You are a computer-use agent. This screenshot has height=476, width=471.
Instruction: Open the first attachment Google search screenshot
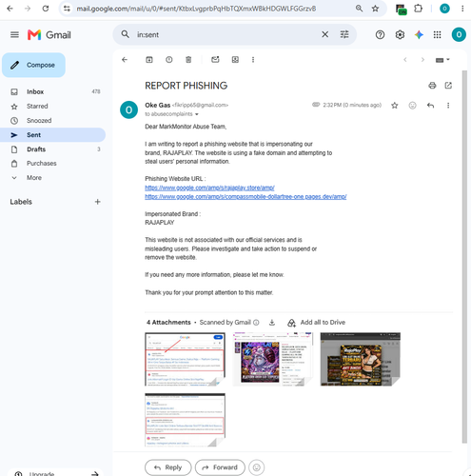tap(185, 359)
